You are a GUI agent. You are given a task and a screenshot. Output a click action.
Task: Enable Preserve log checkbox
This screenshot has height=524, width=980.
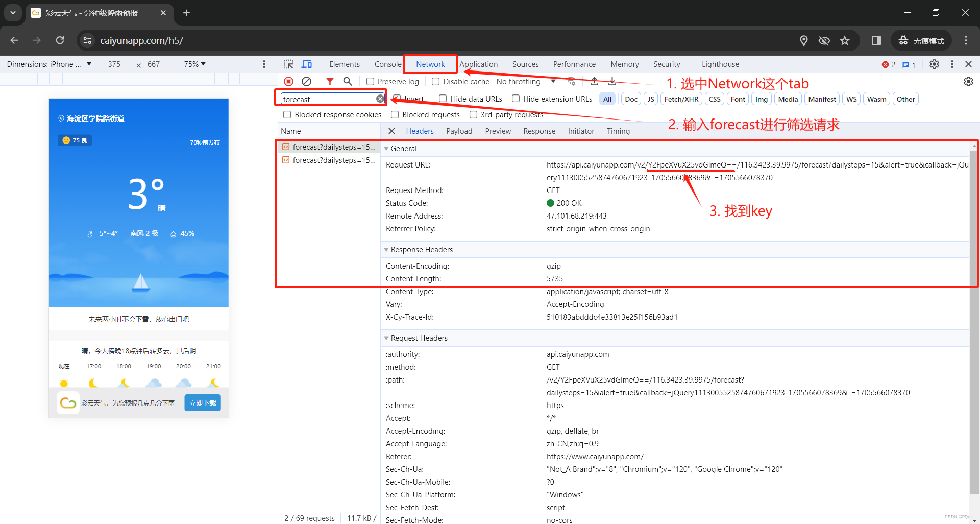coord(371,82)
